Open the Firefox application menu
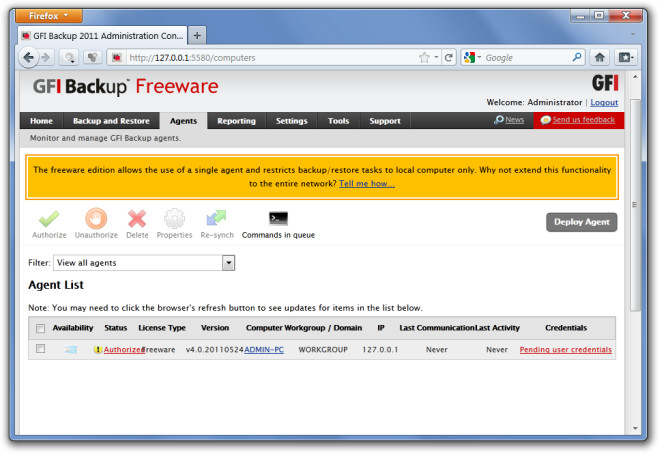The height and width of the screenshot is (454, 660). pyautogui.click(x=49, y=16)
